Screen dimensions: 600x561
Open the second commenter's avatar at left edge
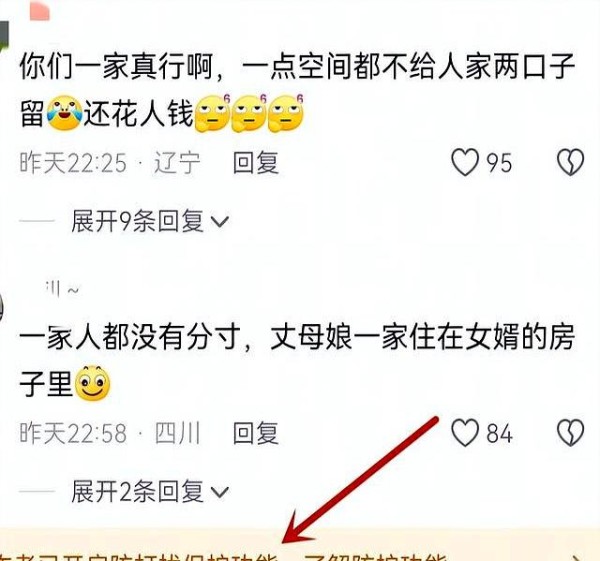2,308
